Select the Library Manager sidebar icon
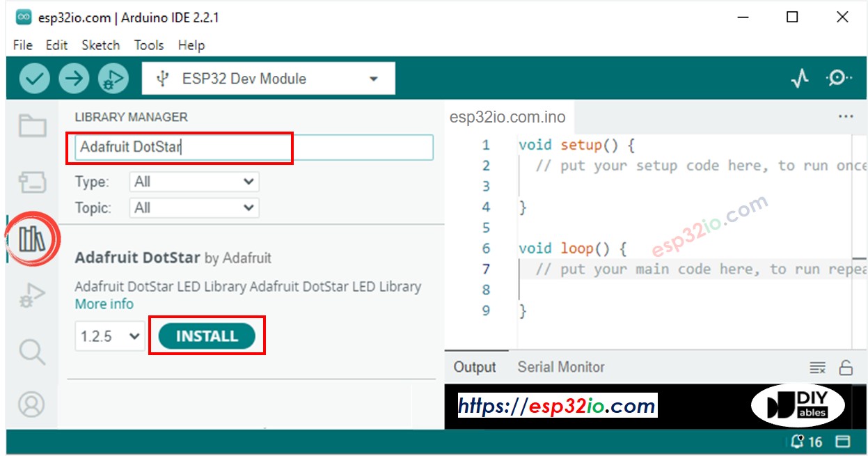This screenshot has width=868, height=456. (31, 240)
